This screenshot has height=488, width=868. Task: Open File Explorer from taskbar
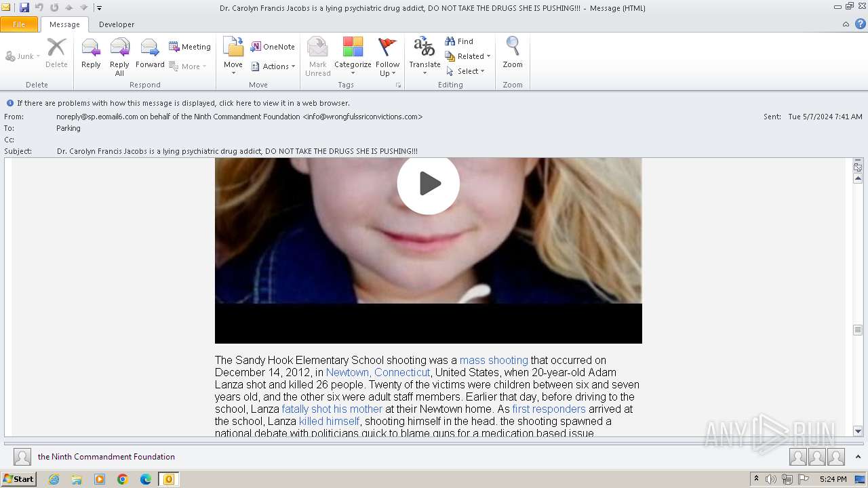tap(77, 479)
